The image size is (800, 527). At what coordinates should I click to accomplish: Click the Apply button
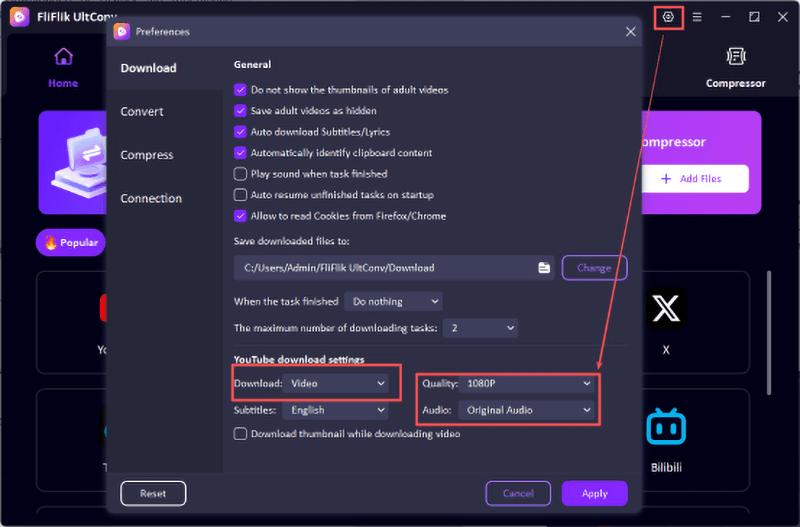coord(594,494)
